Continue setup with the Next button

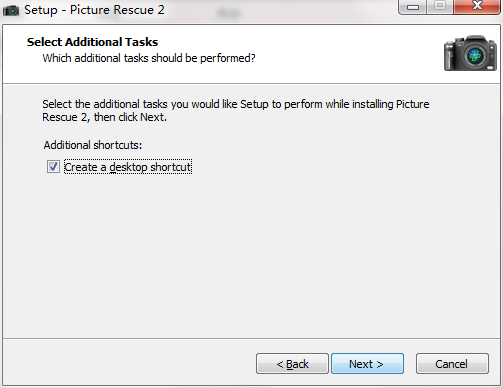click(367, 364)
